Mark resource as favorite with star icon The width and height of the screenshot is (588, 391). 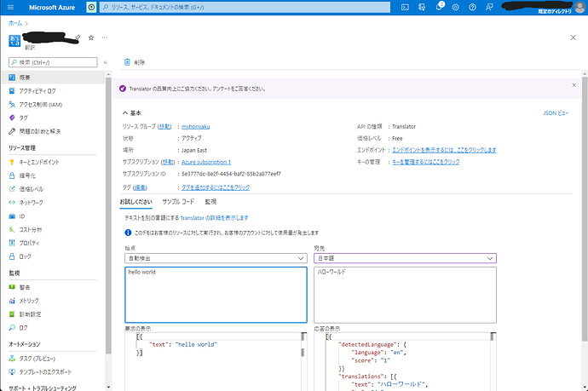(x=91, y=37)
